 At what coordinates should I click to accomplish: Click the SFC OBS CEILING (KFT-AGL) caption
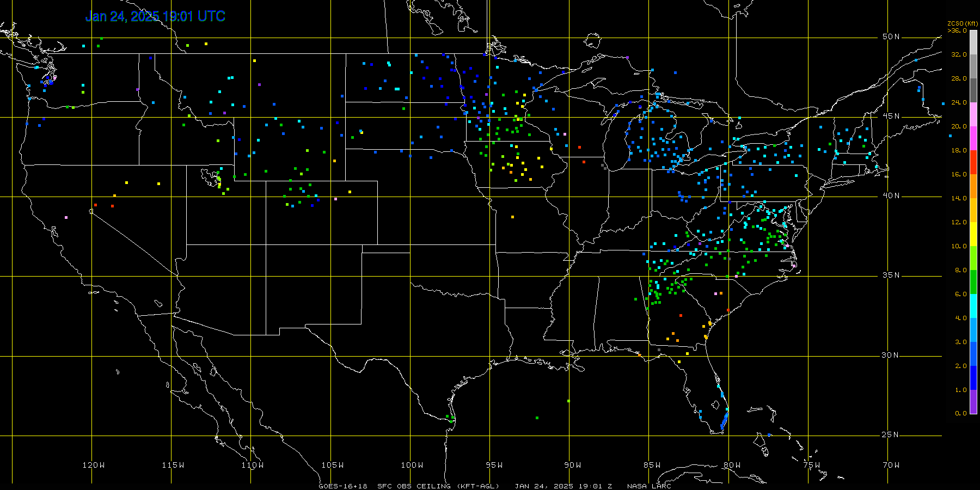(x=438, y=486)
